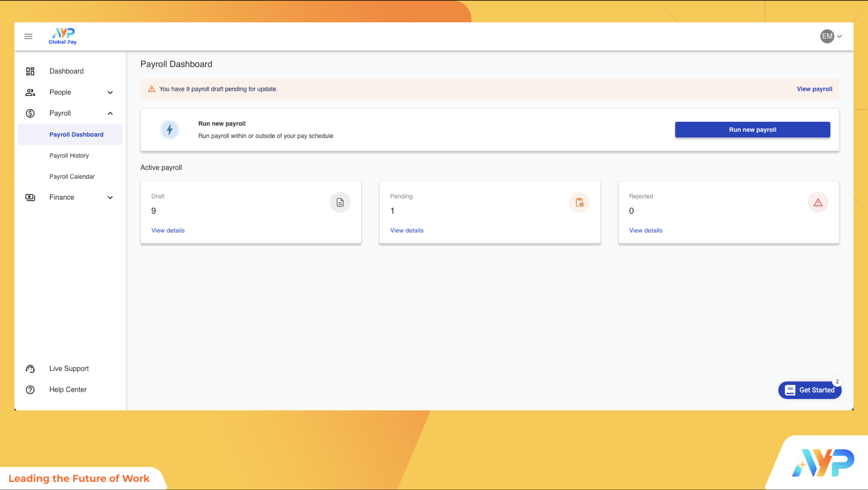Click the hamburger menu icon

click(x=28, y=36)
